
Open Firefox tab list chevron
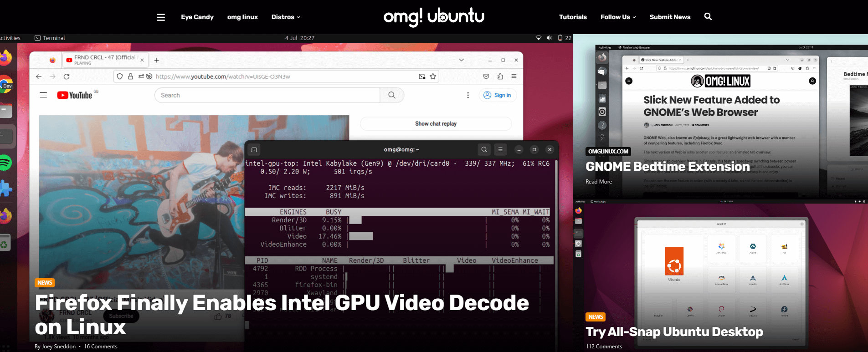[x=461, y=60]
